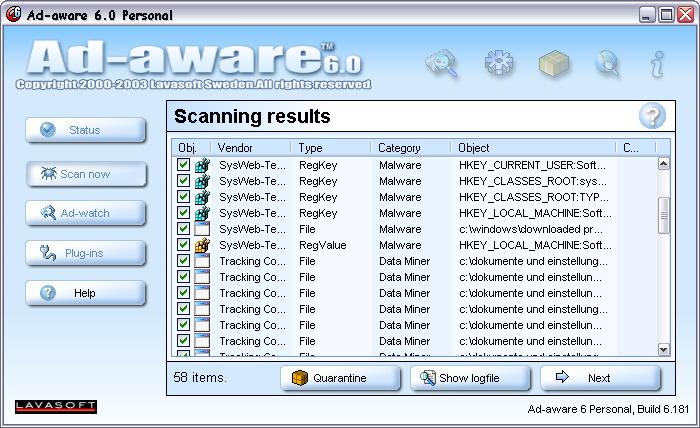The height and width of the screenshot is (428, 700).
Task: Start a scan with Scan now
Action: click(x=86, y=174)
